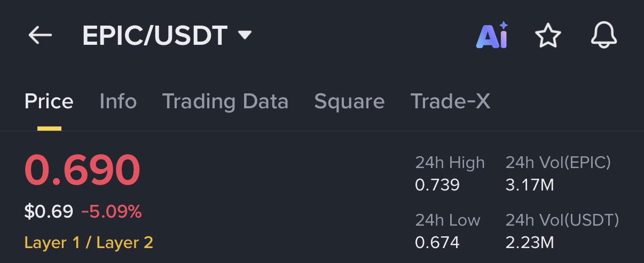Tap the 0.690 last price
The width and height of the screenshot is (644, 263).
point(82,171)
